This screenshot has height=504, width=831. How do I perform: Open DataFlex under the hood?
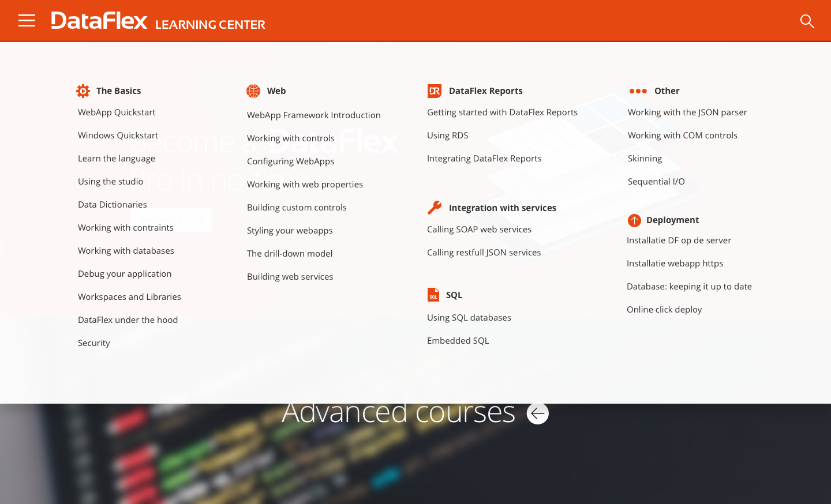click(128, 320)
